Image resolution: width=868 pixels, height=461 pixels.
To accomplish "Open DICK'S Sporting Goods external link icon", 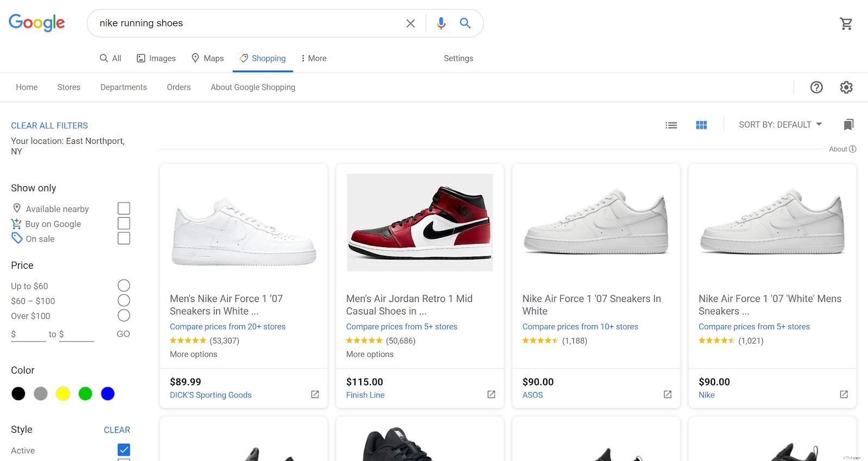I will [x=315, y=394].
